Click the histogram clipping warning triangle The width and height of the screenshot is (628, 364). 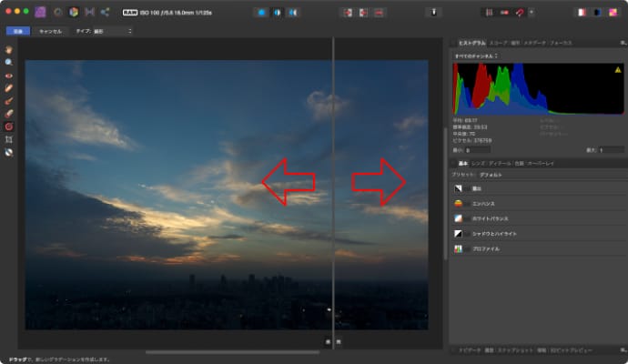[618, 69]
